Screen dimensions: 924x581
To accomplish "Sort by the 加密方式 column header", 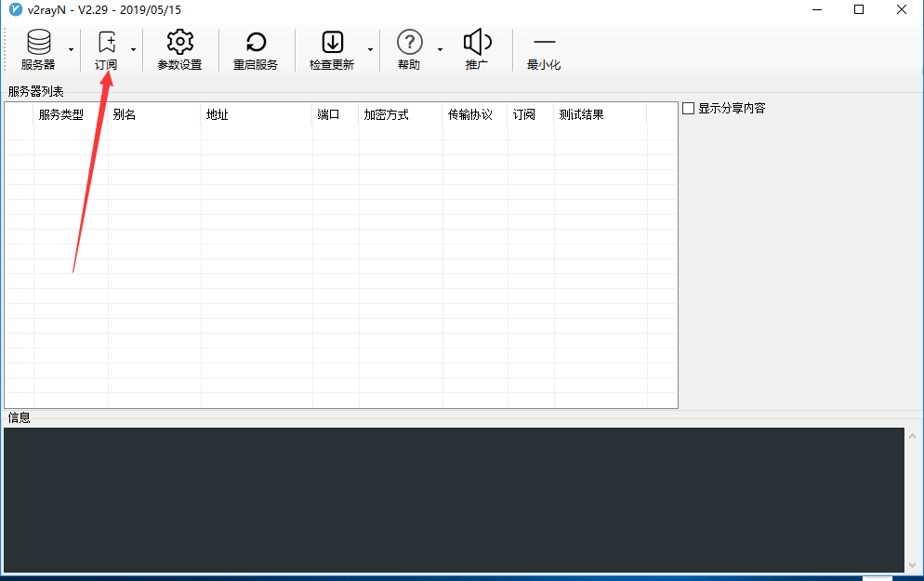I will pos(401,114).
